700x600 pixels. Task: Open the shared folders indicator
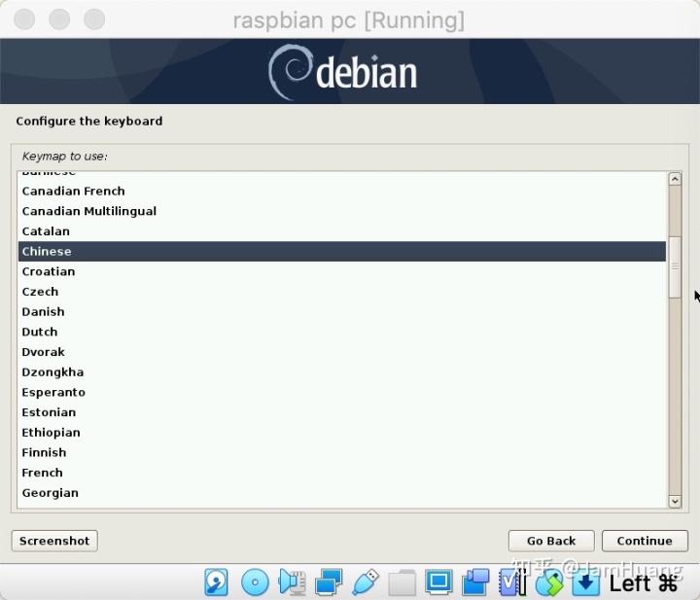point(402,582)
